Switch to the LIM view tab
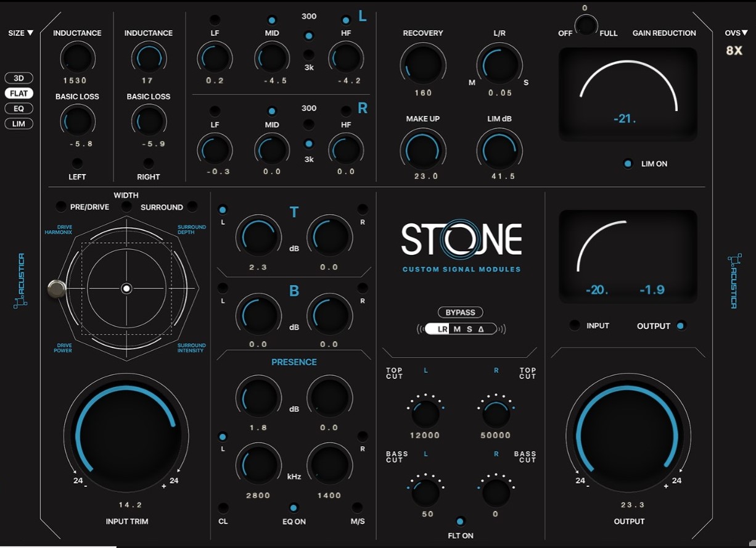 [19, 124]
